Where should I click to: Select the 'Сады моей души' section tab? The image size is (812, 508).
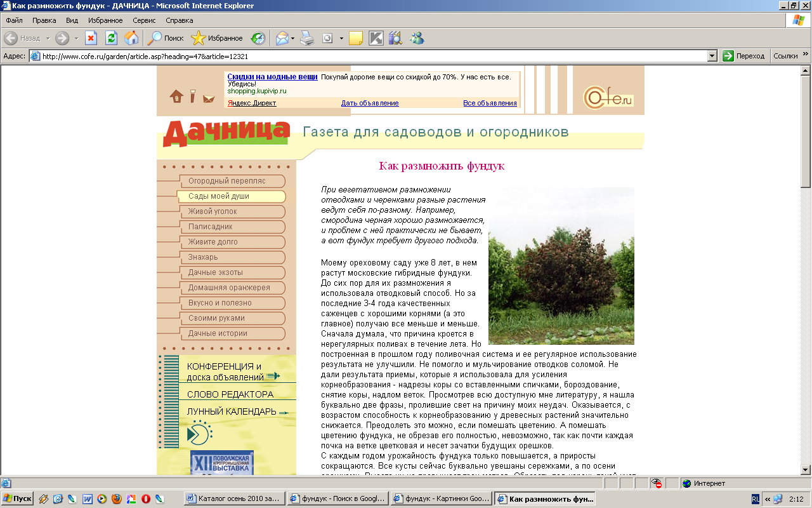point(231,196)
